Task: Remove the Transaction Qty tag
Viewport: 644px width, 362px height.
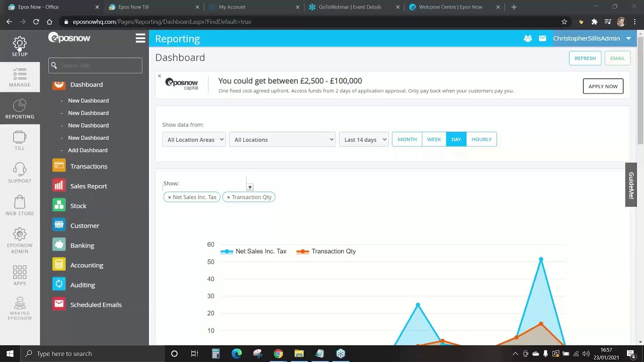Action: (228, 197)
